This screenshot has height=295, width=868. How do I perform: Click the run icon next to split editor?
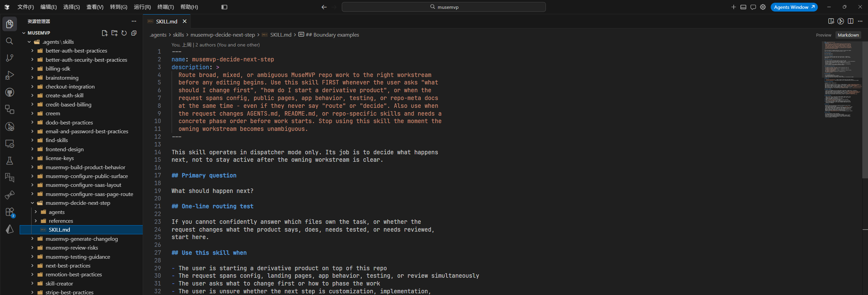click(841, 21)
